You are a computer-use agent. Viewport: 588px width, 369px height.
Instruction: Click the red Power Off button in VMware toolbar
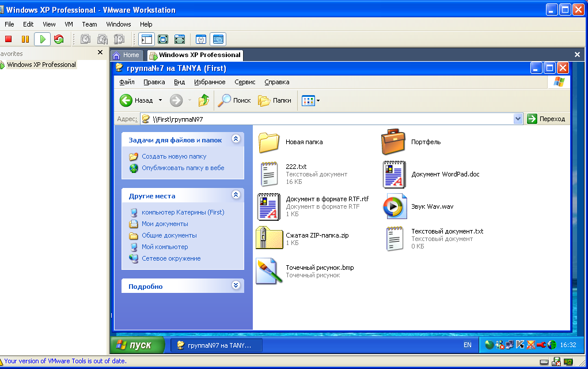[9, 39]
